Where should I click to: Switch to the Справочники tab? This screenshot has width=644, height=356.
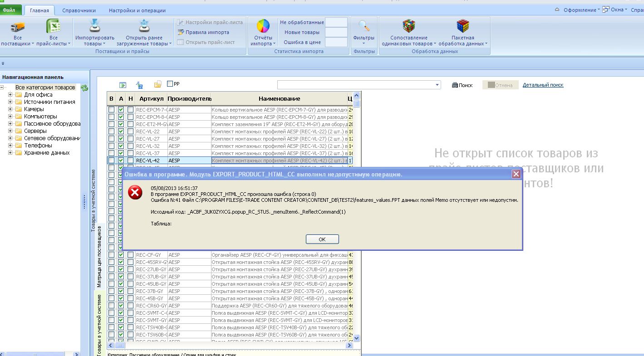click(79, 10)
